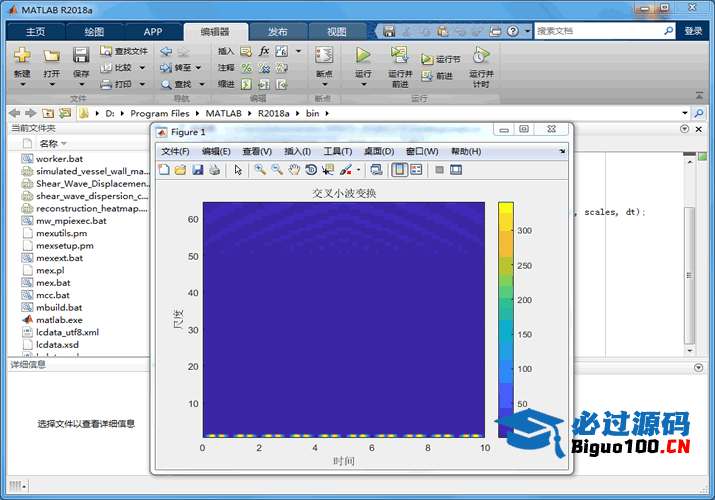Expand the 比较 dropdown arrow

142,67
